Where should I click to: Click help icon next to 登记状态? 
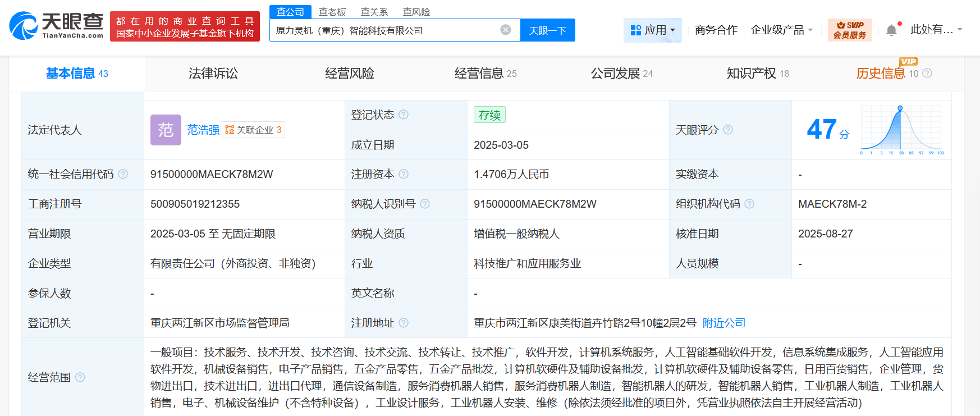pyautogui.click(x=404, y=115)
